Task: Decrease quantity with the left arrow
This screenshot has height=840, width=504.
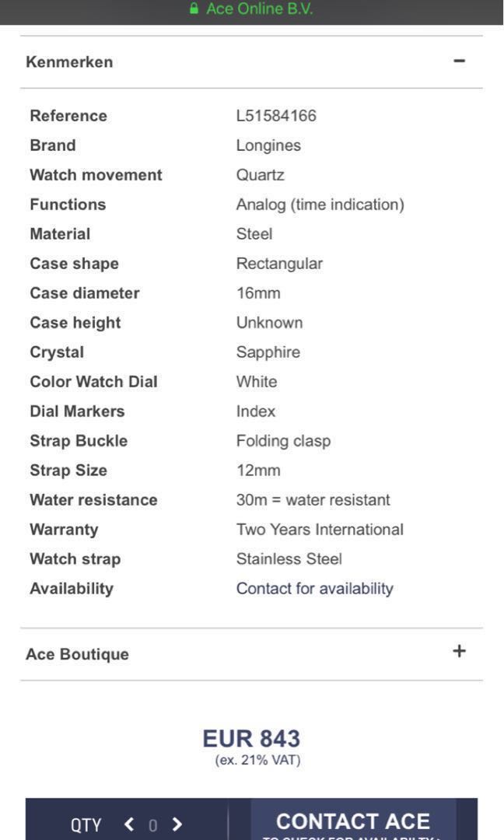Action: click(x=129, y=824)
